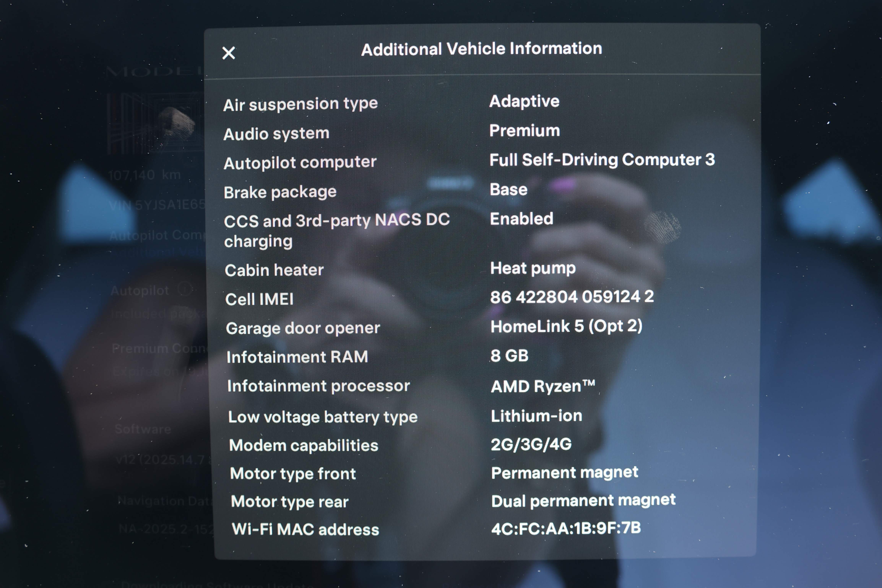The image size is (882, 588).
Task: Select the Low voltage battery type label
Action: tap(322, 417)
